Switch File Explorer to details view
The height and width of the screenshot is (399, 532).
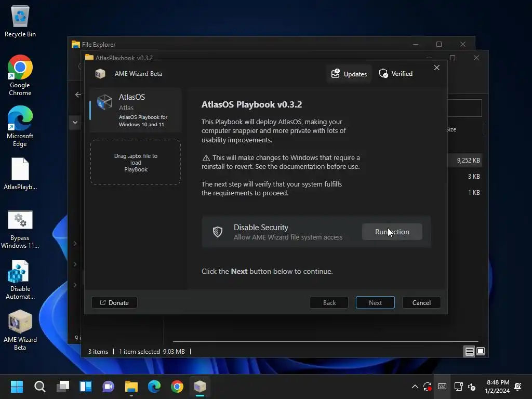point(469,352)
